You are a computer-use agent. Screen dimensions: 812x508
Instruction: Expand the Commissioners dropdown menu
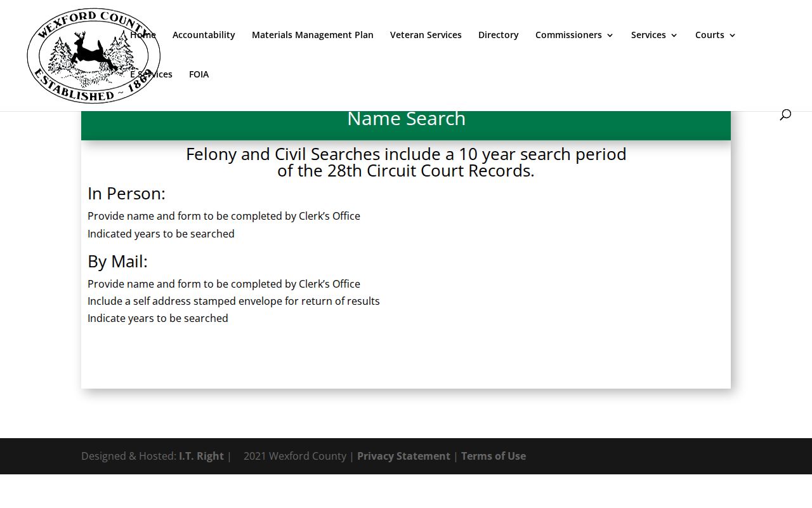coord(575,35)
